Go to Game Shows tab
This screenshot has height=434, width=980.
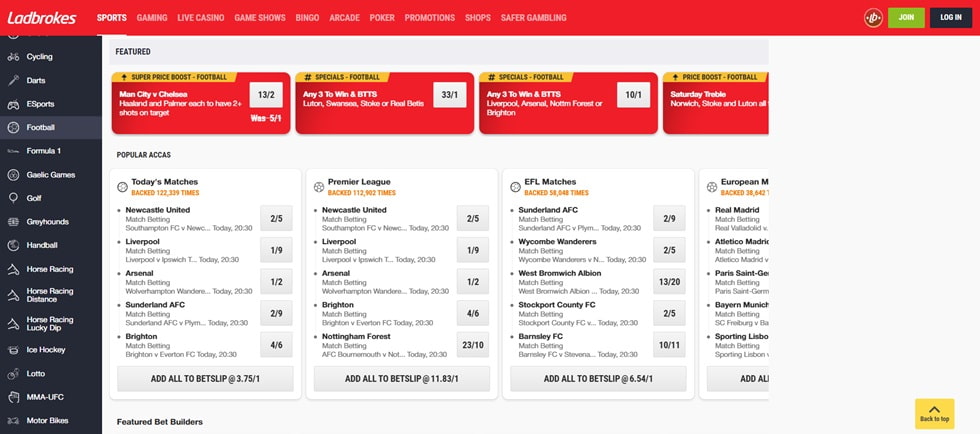click(260, 18)
